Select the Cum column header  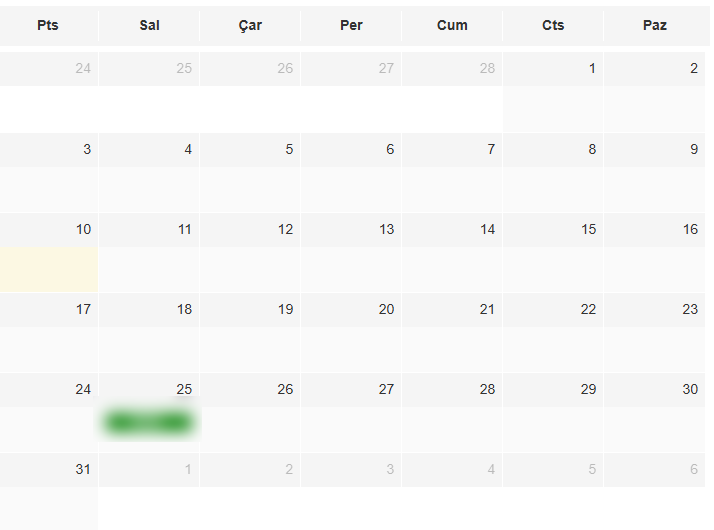(452, 25)
